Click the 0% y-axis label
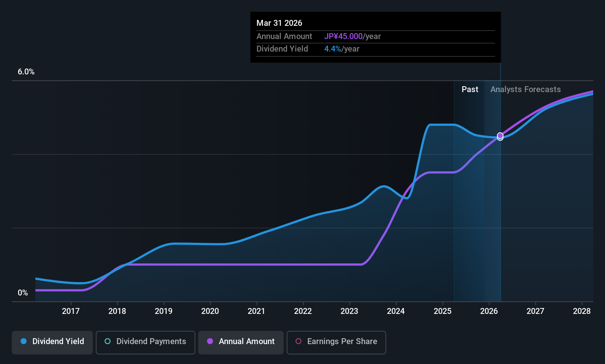This screenshot has height=364, width=605. click(23, 293)
